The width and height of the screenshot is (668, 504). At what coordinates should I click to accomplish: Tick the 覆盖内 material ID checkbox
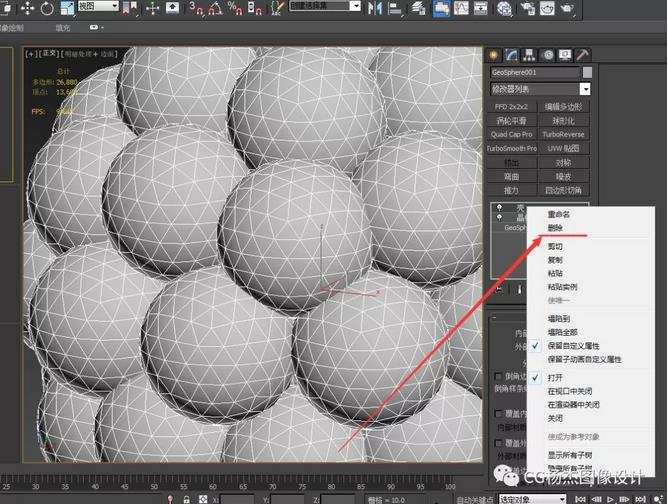tap(498, 413)
